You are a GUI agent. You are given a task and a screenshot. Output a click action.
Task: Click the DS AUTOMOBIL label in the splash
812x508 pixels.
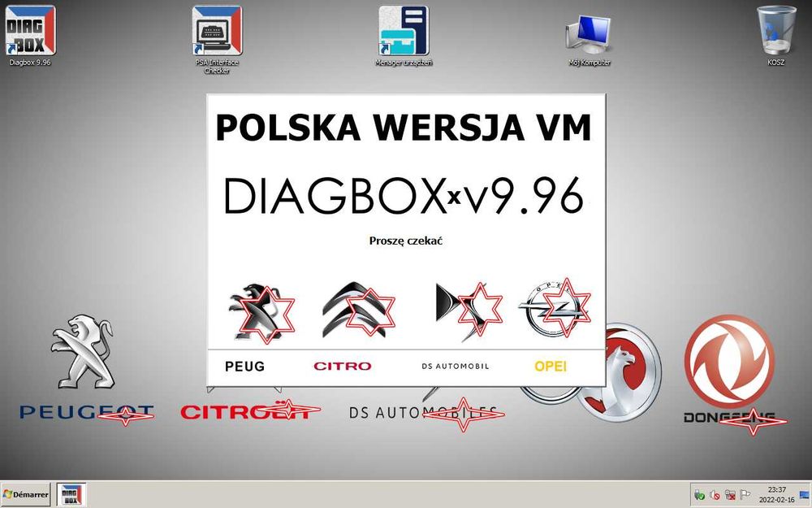click(456, 366)
